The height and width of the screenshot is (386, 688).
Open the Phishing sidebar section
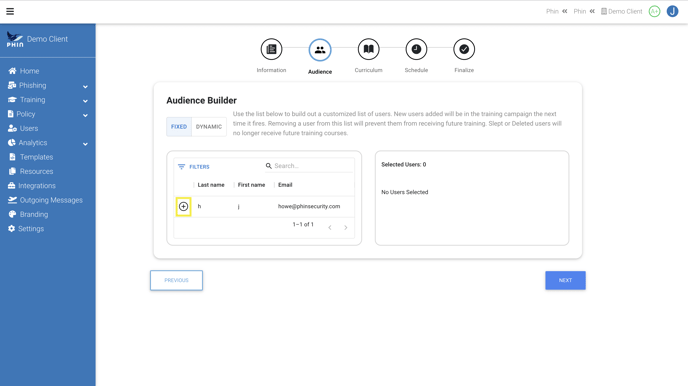(x=27, y=86)
